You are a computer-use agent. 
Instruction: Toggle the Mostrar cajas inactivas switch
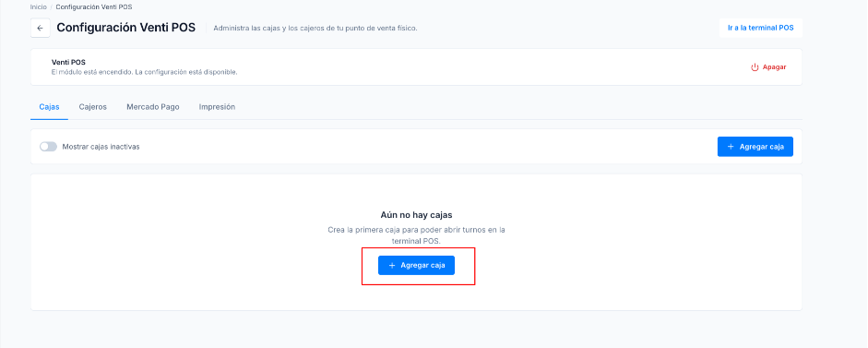point(48,147)
